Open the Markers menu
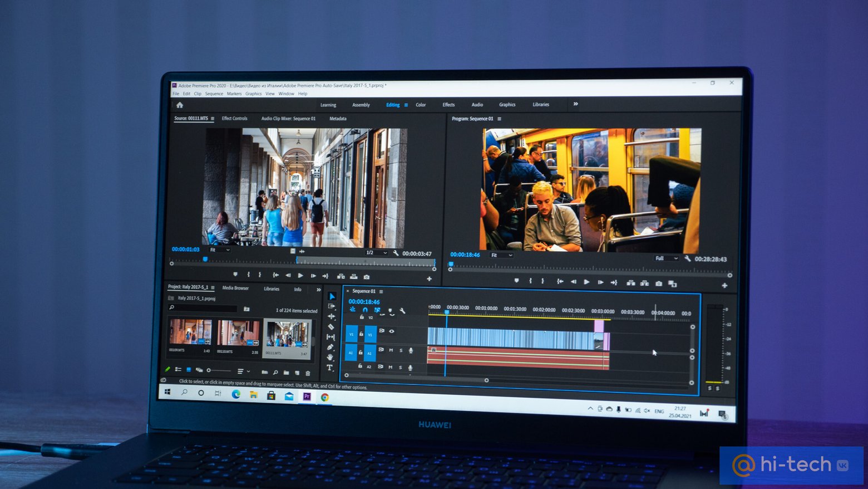 point(234,94)
